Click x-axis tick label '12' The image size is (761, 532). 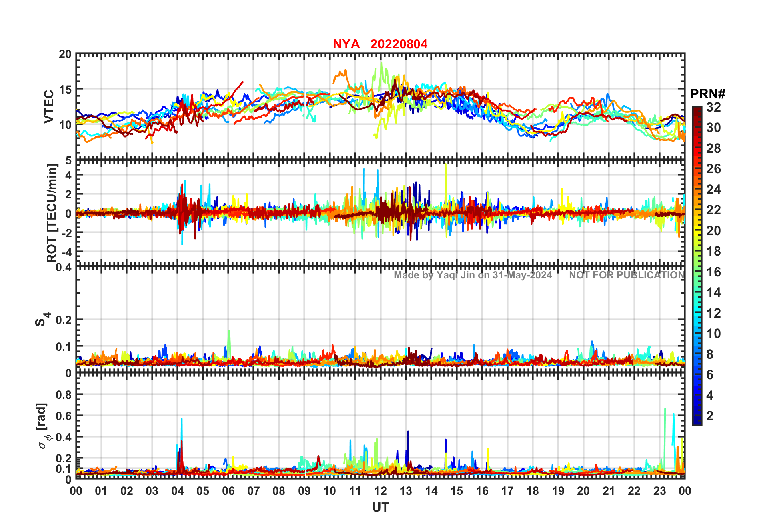coord(380,491)
